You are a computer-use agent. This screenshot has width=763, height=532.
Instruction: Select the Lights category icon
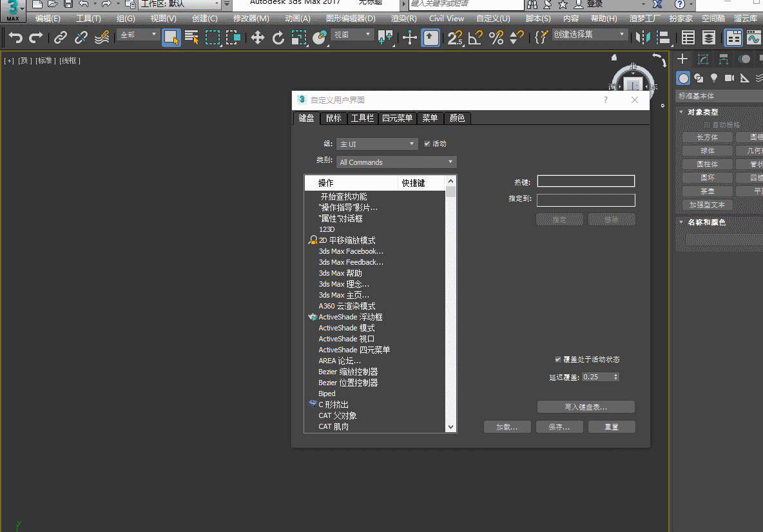(714, 78)
